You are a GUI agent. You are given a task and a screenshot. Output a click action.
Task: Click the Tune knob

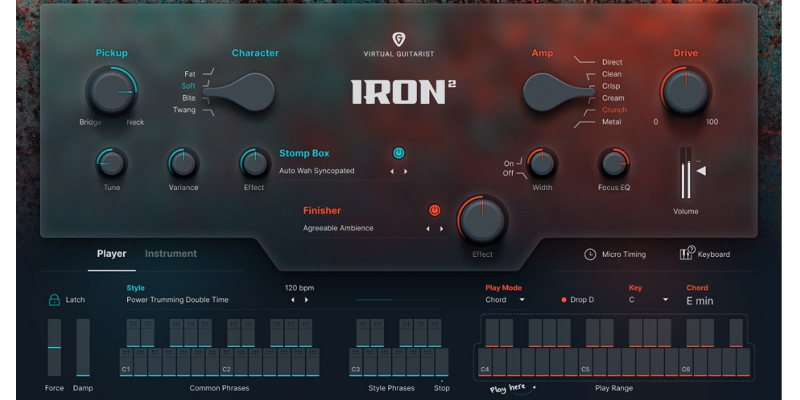click(x=111, y=164)
